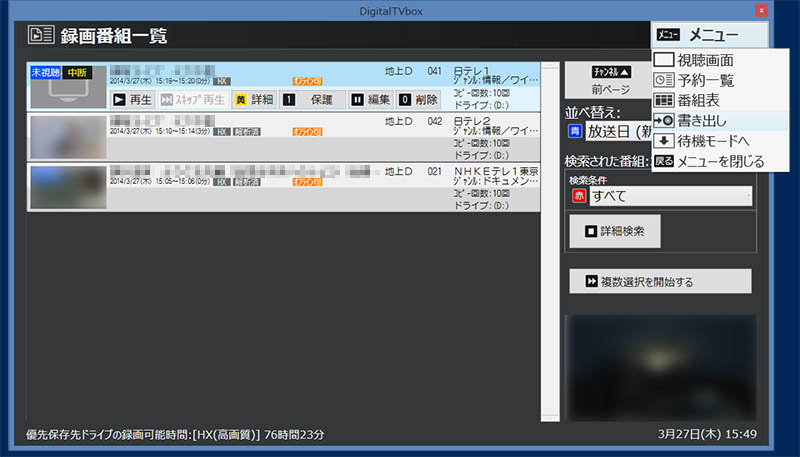Click the 再生 play button

[131, 100]
